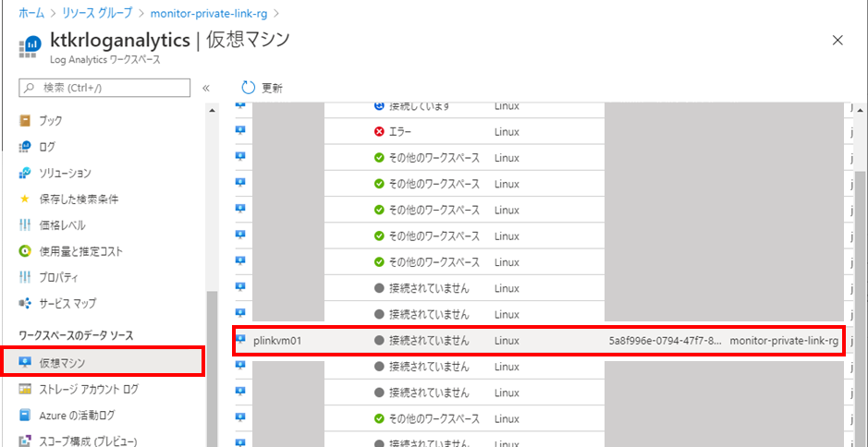The image size is (868, 447).
Task: Click the circular refresh icon beside 更新
Action: coord(249,88)
